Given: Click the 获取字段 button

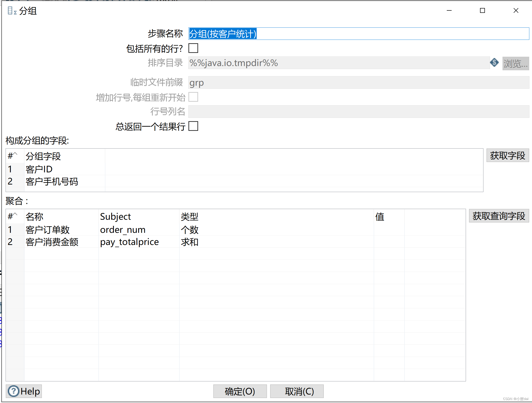Looking at the screenshot, I should pos(507,156).
